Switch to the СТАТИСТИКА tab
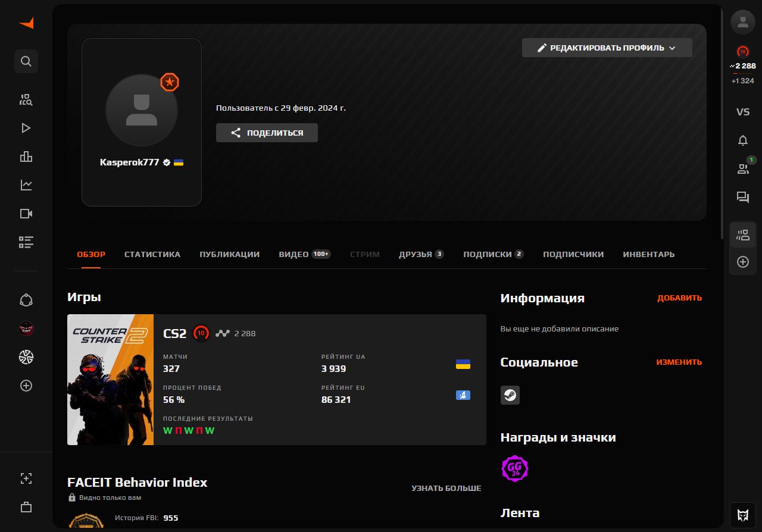Screen dimensions: 762x532 152,254
